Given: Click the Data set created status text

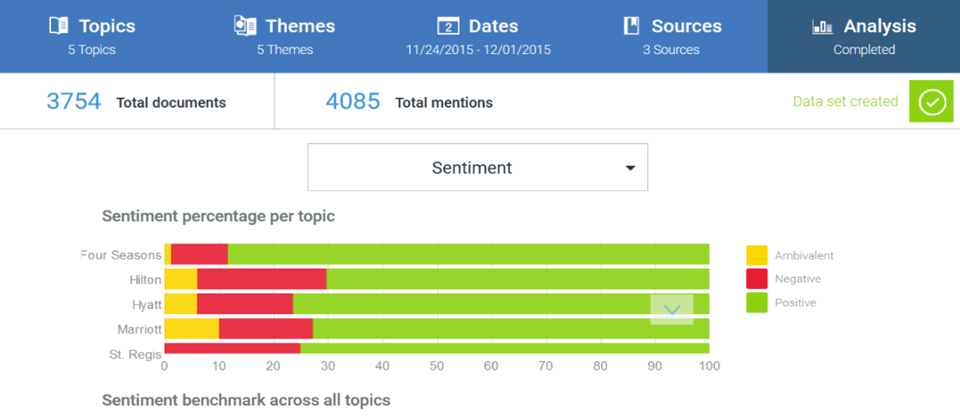Looking at the screenshot, I should [846, 102].
